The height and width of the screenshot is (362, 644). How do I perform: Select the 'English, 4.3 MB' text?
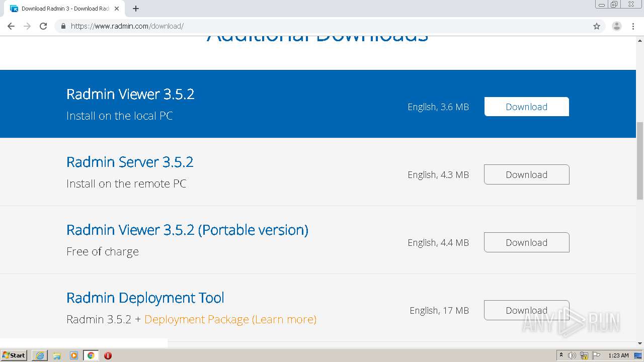(438, 175)
